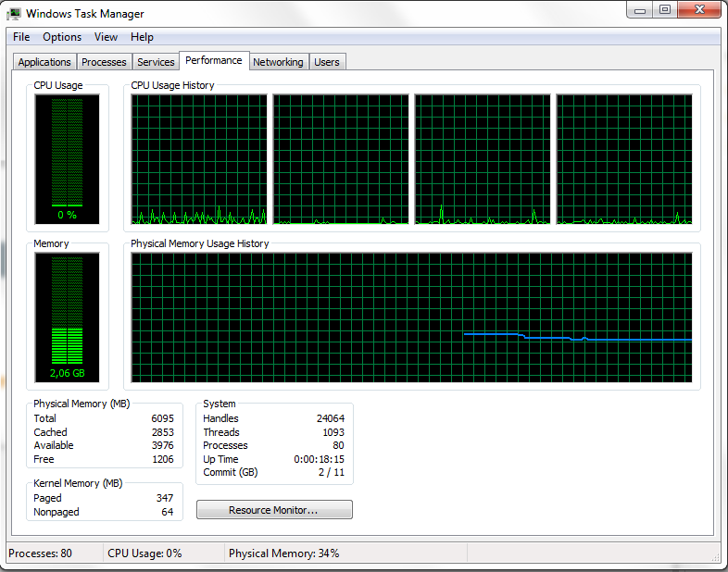This screenshot has width=728, height=572.
Task: Open the File menu
Action: click(x=21, y=37)
